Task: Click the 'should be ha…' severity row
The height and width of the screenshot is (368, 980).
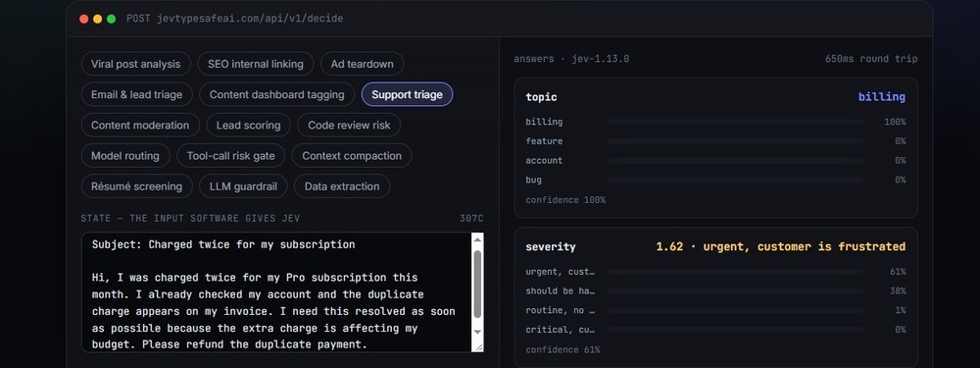Action: click(715, 291)
